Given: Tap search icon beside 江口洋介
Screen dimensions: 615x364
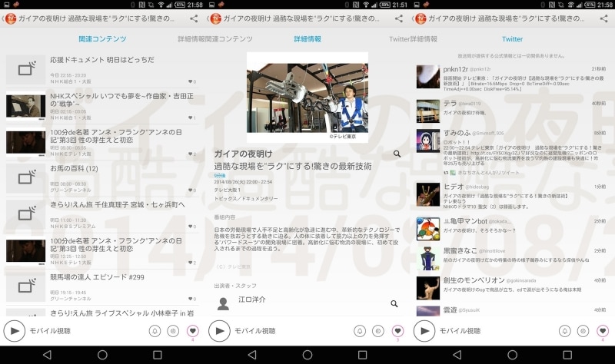Looking at the screenshot, I should pos(394,303).
